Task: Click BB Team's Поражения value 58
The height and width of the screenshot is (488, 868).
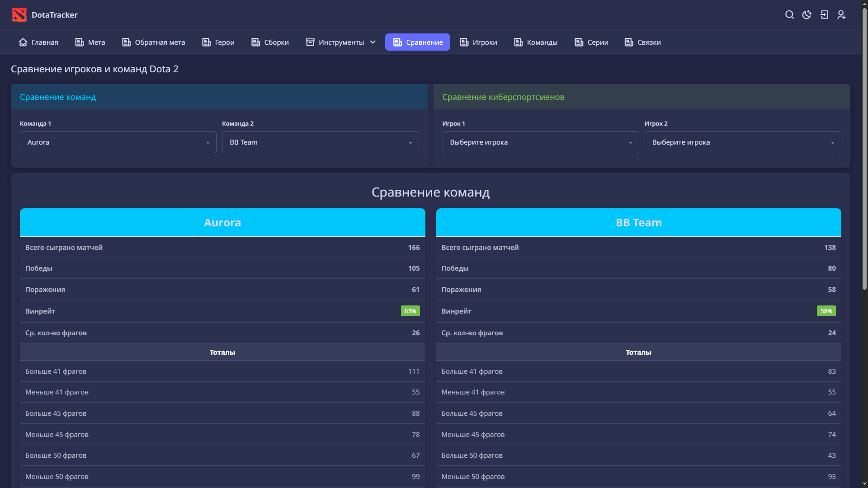Action: (832, 290)
